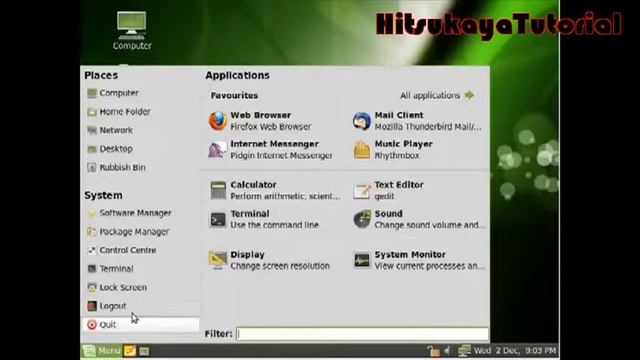Click the Network icon in Places
The image size is (640, 360).
pyautogui.click(x=92, y=130)
